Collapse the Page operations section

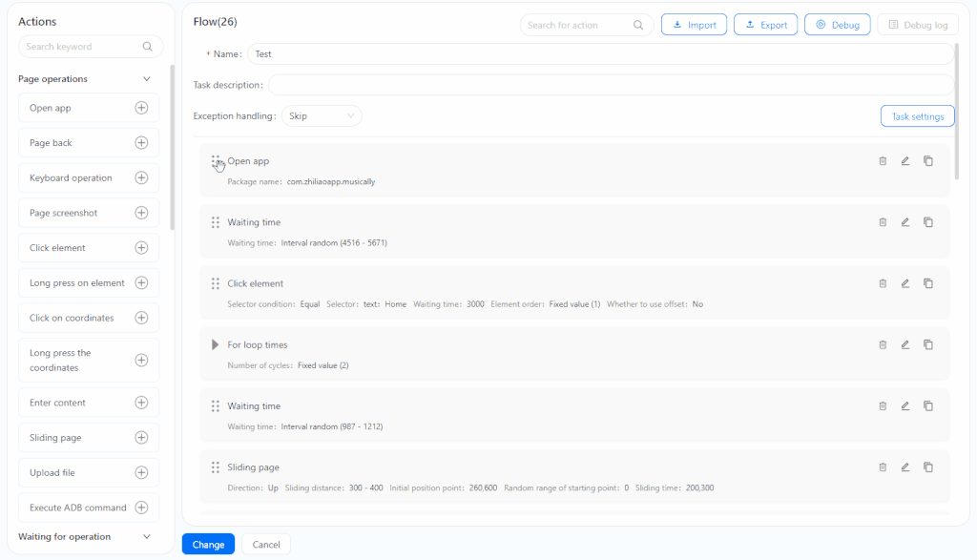[x=146, y=79]
